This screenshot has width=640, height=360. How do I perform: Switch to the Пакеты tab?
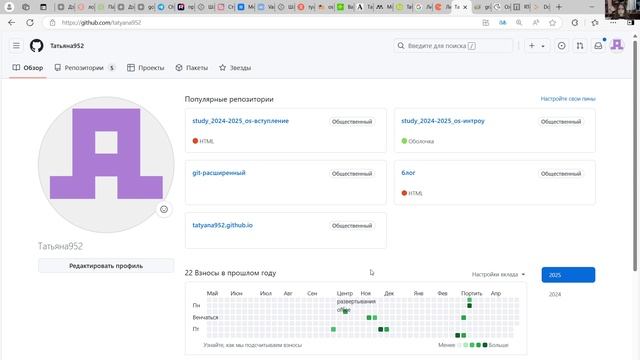[192, 68]
